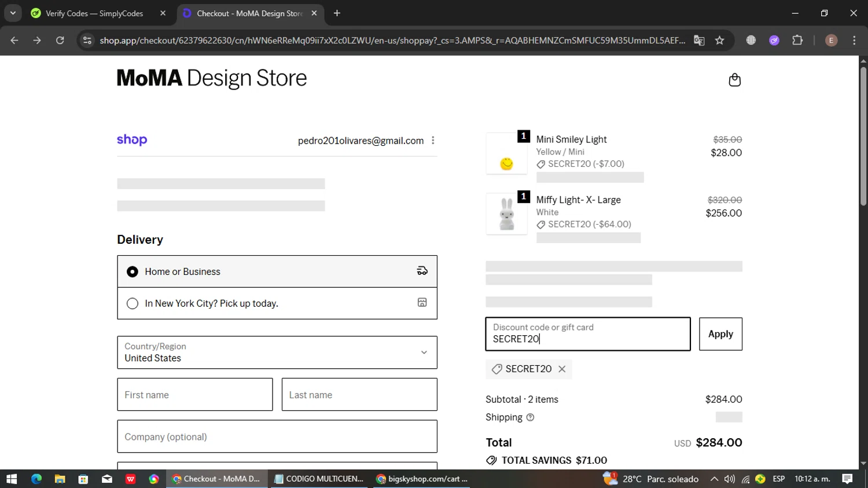Show hidden system tray icons

715,479
